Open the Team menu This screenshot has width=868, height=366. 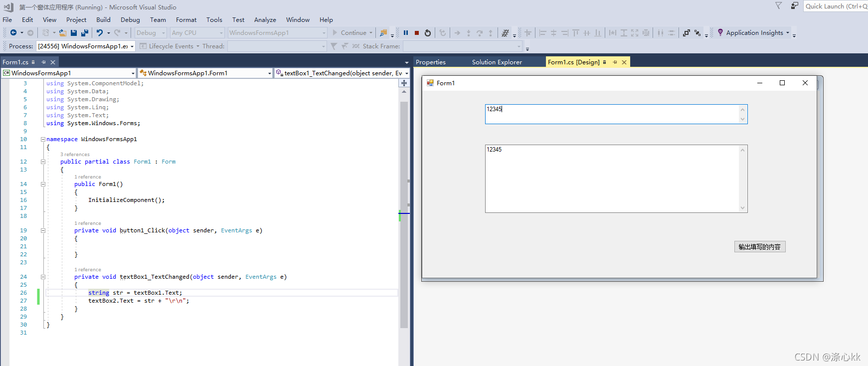point(158,20)
